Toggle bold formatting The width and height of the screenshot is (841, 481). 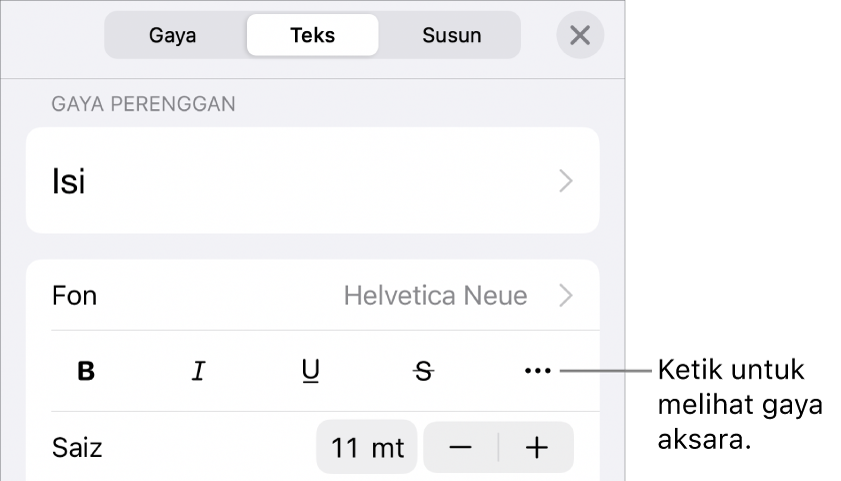(86, 371)
